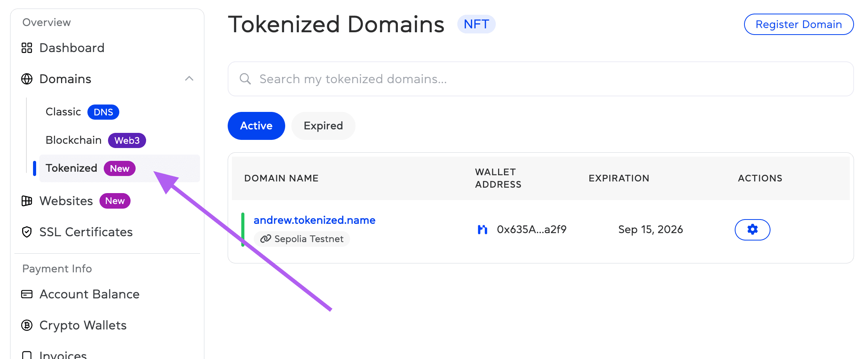Screen dimensions: 868x359
Task: Click the Websites icon in sidebar
Action: [x=27, y=201]
